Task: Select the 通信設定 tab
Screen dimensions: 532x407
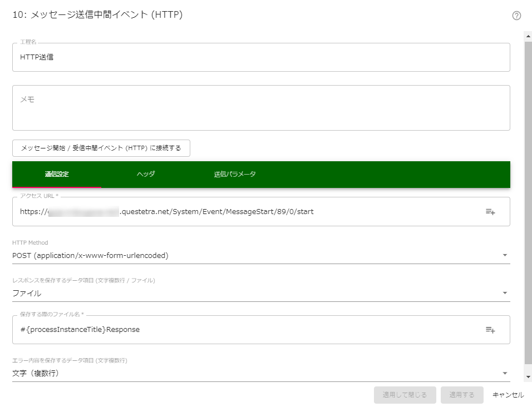Action: (x=56, y=174)
